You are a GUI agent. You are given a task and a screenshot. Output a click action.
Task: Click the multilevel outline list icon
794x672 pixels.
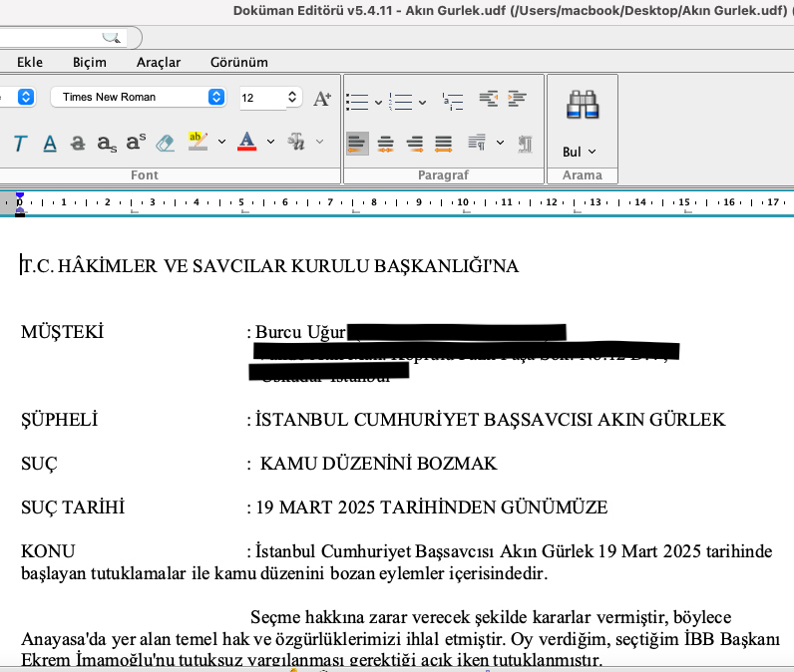(453, 102)
